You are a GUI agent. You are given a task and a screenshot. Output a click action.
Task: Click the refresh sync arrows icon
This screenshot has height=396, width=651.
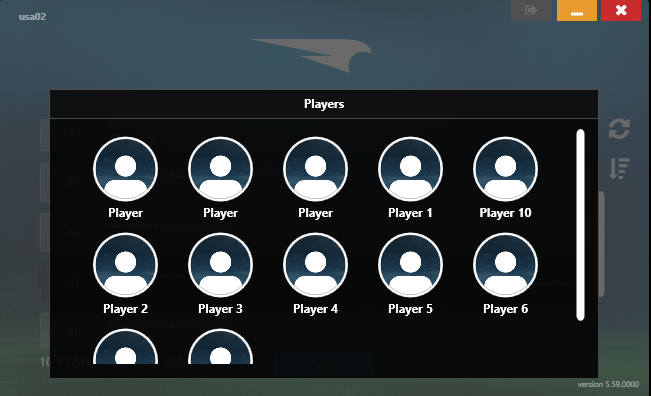(x=619, y=129)
